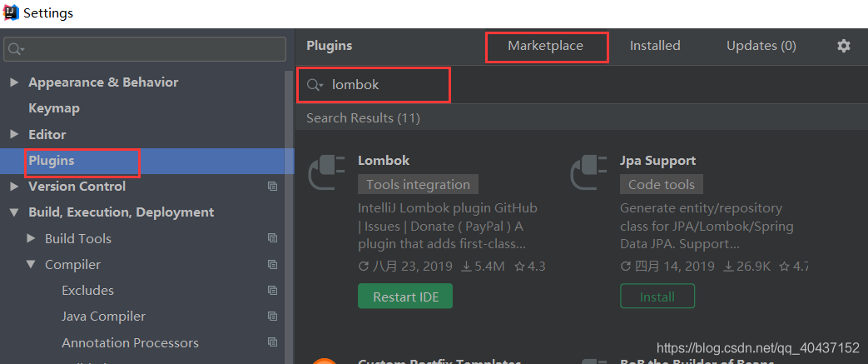Click the Lombok plugin plug icon
The image size is (868, 364).
(328, 172)
